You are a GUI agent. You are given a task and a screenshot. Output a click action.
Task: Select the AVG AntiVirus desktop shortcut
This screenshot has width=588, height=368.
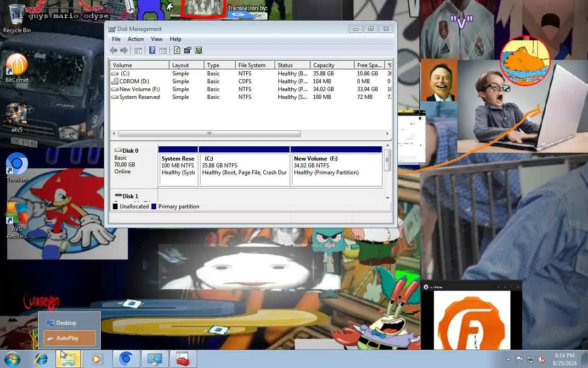[x=17, y=220]
